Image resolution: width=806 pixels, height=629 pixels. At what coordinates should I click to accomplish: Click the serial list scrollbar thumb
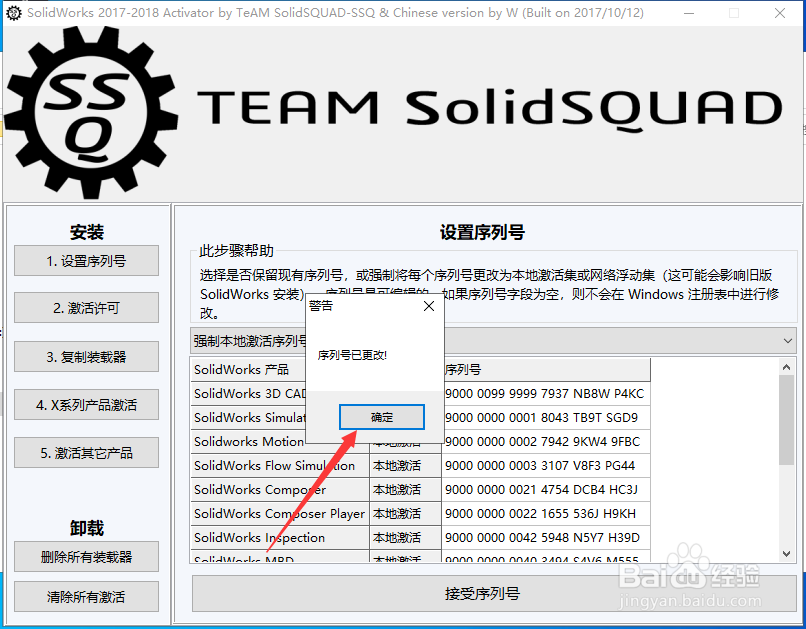coord(786,419)
